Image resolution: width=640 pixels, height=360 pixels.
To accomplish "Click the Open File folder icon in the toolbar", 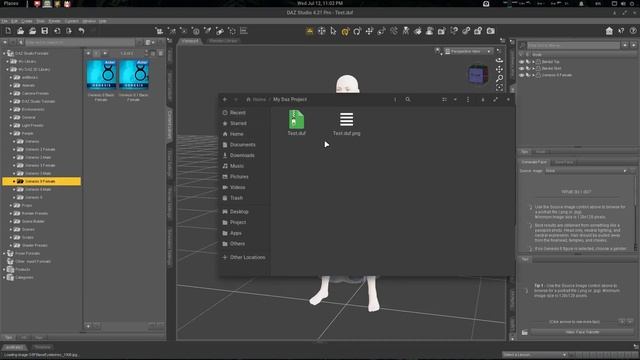I will point(20,31).
